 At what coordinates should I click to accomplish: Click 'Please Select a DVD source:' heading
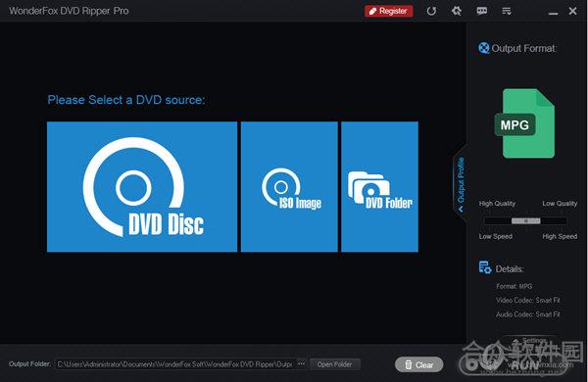tap(126, 100)
